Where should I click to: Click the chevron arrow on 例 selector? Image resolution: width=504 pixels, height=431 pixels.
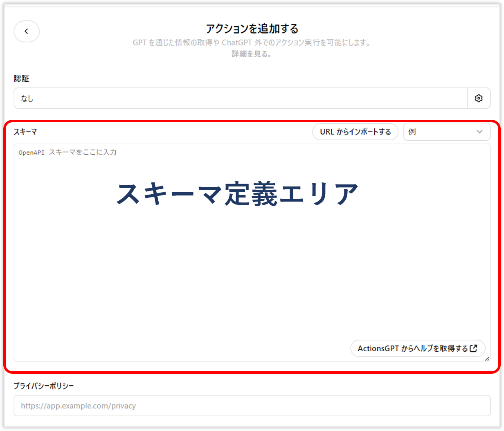(479, 132)
